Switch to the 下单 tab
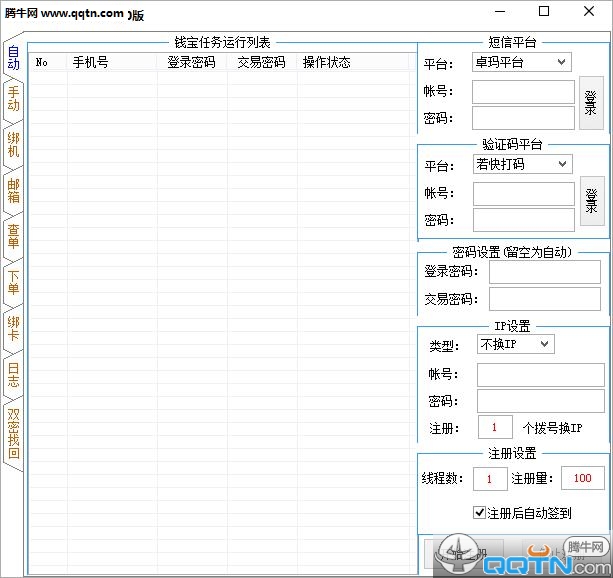The width and height of the screenshot is (613, 578). pos(13,283)
